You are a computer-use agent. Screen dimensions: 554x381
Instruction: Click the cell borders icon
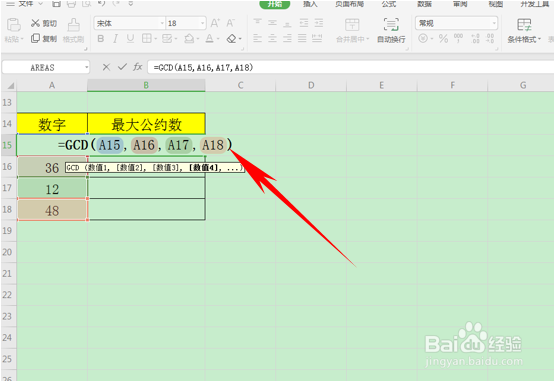click(x=146, y=38)
